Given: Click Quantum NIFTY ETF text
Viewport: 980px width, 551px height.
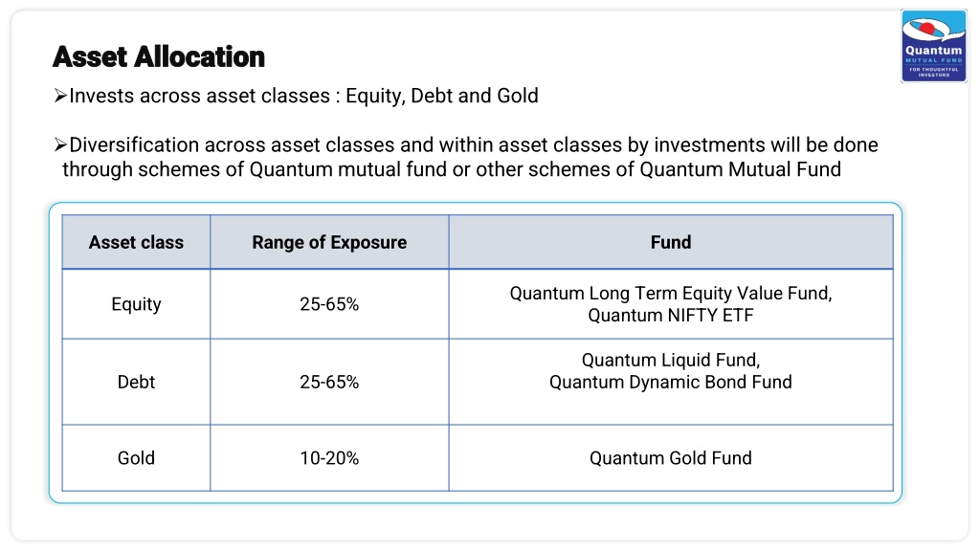Looking at the screenshot, I should (671, 316).
